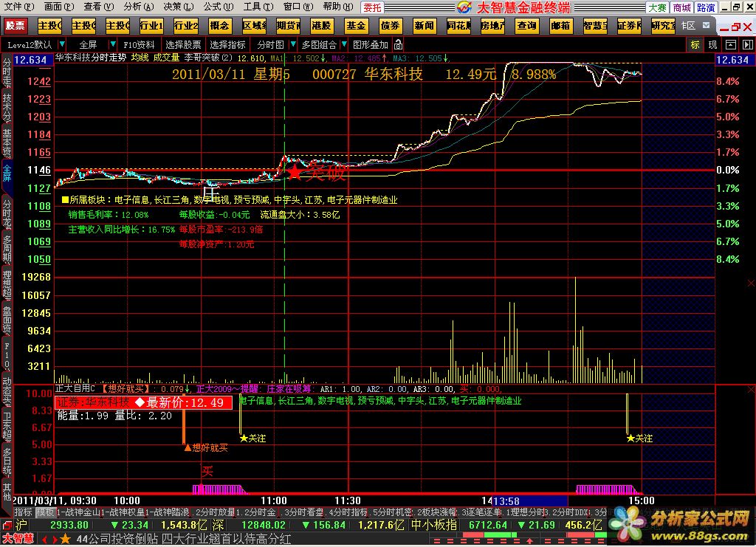This screenshot has width=756, height=547.
Task: Click the 区域 toolbar button
Action: [254, 26]
